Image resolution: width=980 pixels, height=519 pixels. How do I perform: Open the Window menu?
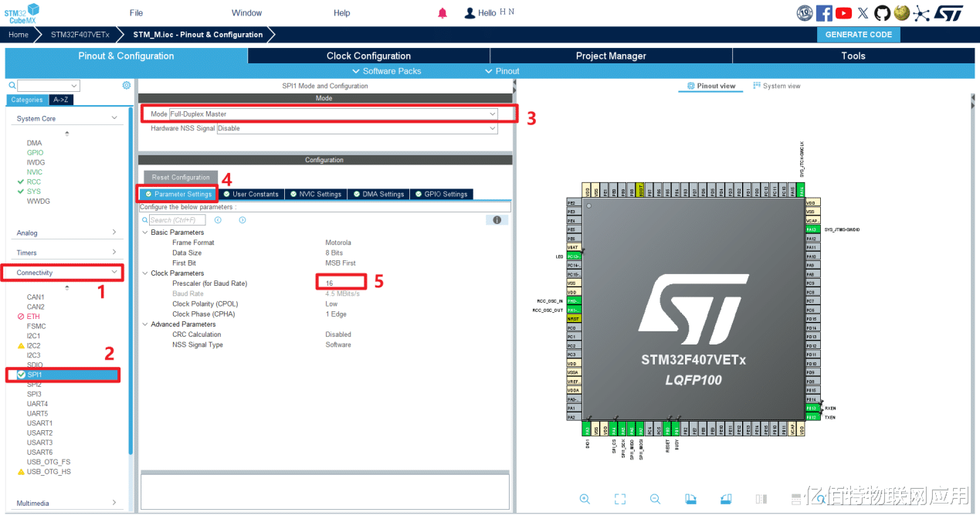pyautogui.click(x=246, y=13)
